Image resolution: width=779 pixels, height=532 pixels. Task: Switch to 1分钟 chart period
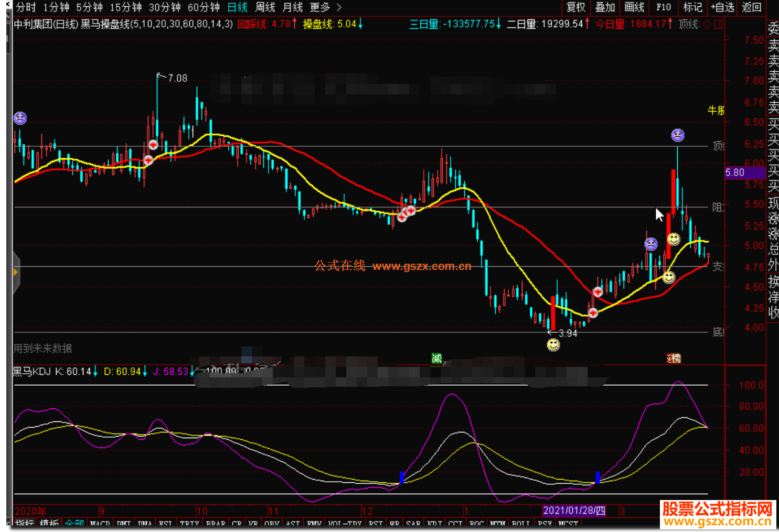tap(56, 7)
